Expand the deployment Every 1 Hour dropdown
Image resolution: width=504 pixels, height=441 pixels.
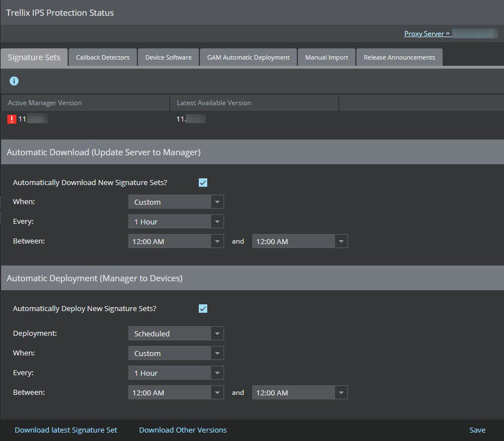[176, 373]
